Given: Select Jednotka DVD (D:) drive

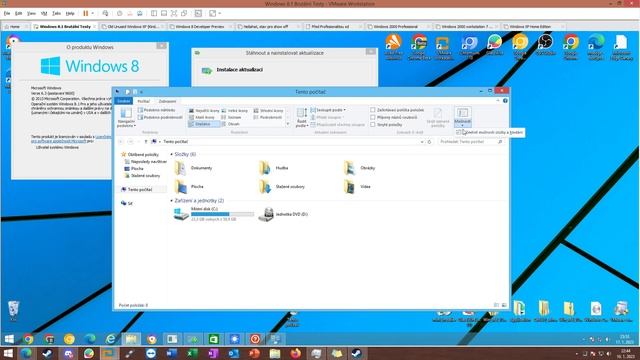Looking at the screenshot, I should coord(283,214).
